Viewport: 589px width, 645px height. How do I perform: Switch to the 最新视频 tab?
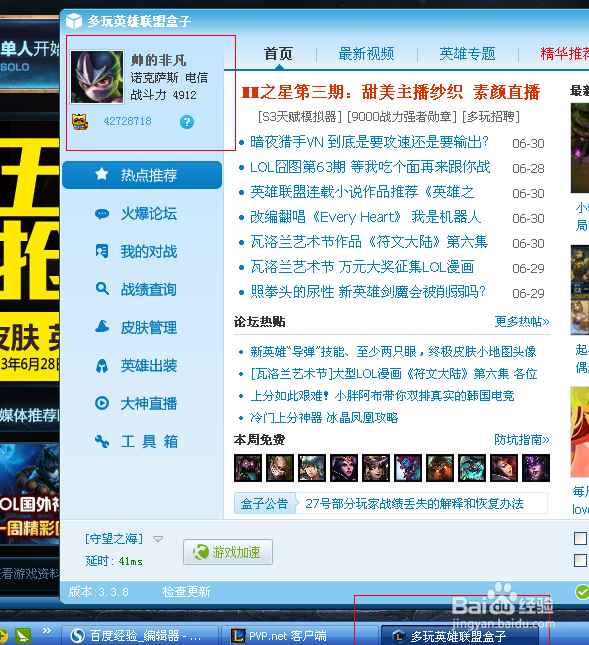366,53
